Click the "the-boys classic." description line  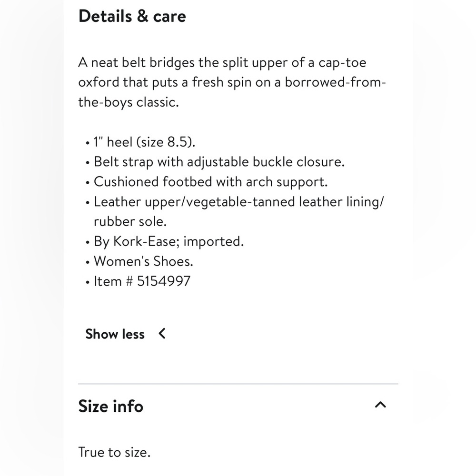coord(129,102)
